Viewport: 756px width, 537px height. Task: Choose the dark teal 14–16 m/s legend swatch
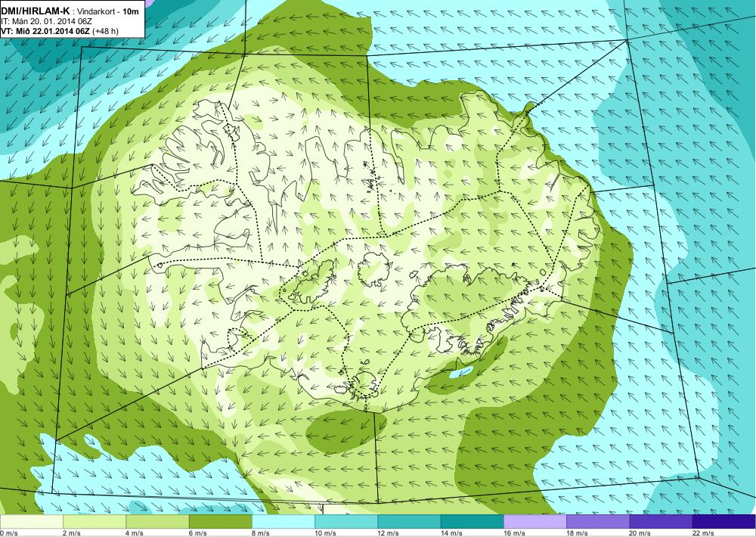tap(472, 522)
